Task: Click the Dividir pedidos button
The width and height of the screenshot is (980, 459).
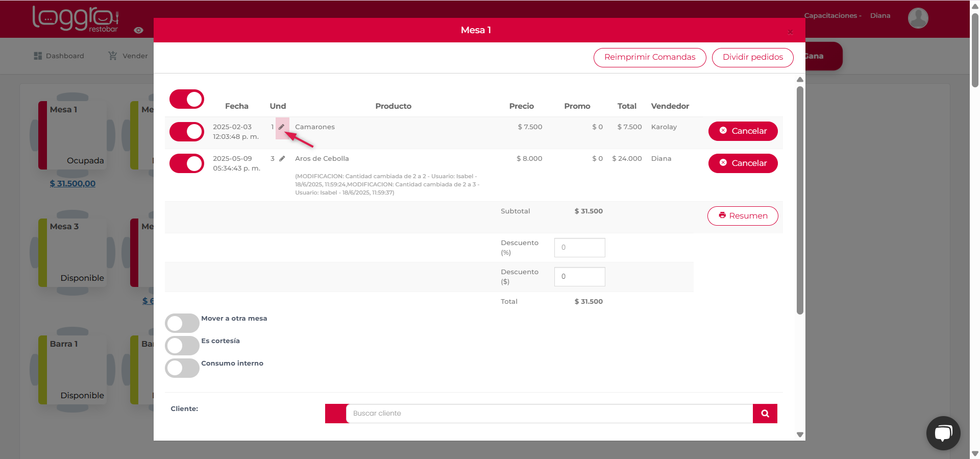Action: 752,57
